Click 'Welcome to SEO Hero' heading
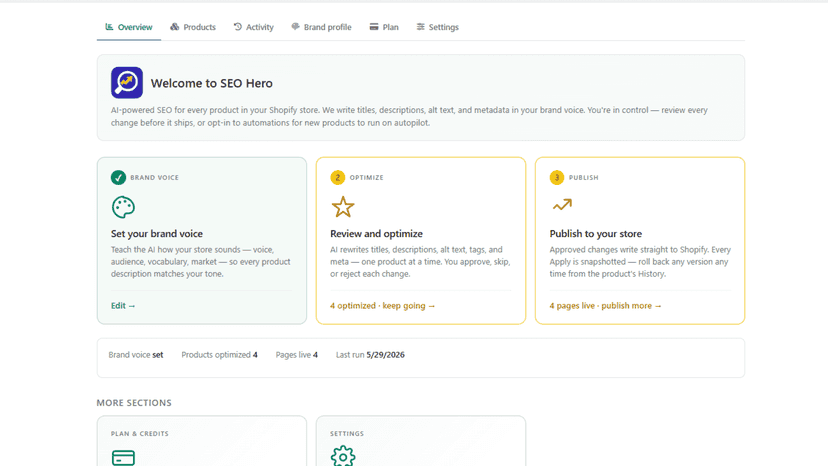This screenshot has height=466, width=828. coord(212,83)
